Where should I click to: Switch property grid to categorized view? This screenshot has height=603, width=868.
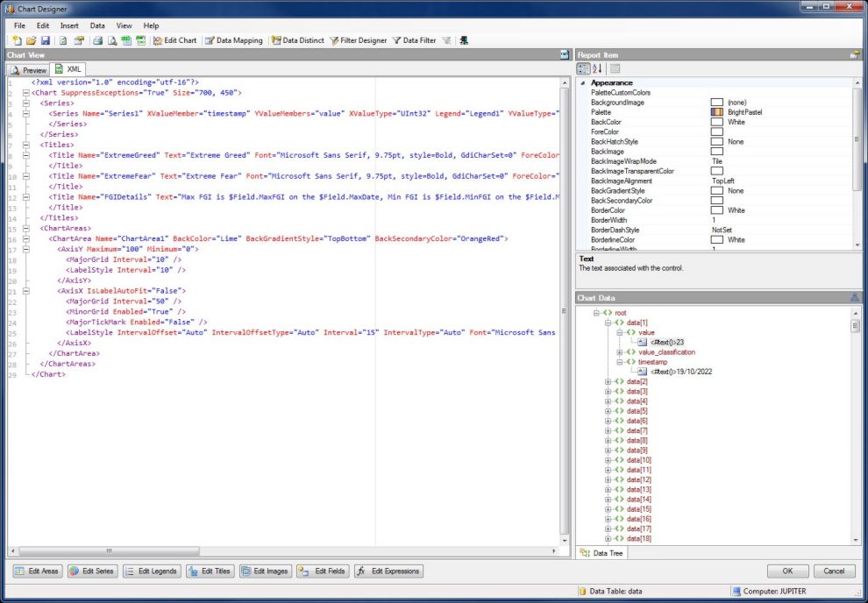pos(583,68)
